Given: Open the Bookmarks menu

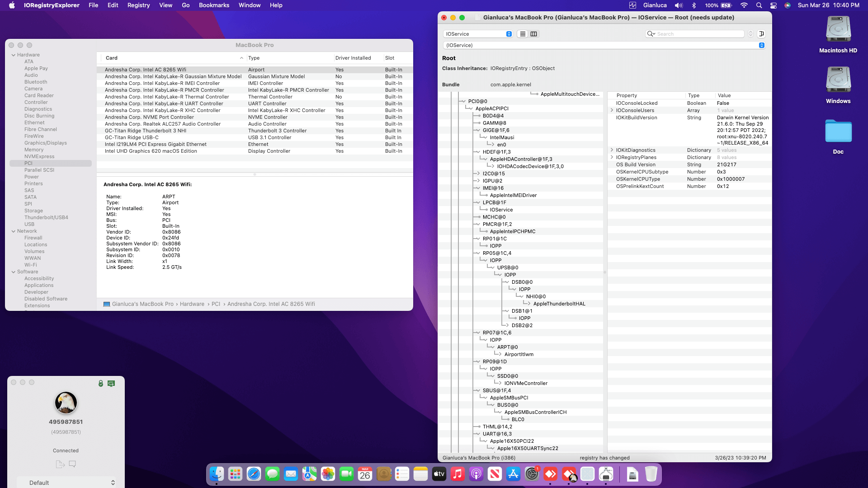Looking at the screenshot, I should (x=214, y=5).
